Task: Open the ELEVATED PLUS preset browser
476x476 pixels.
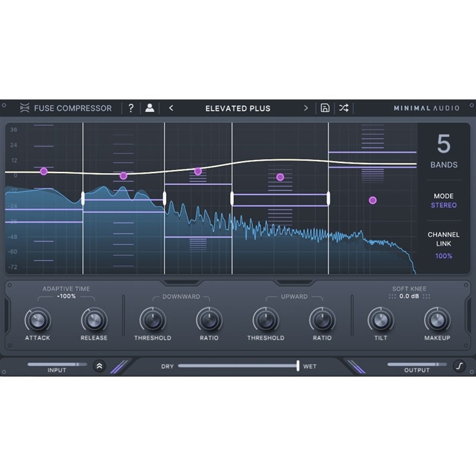Action: pyautogui.click(x=237, y=108)
